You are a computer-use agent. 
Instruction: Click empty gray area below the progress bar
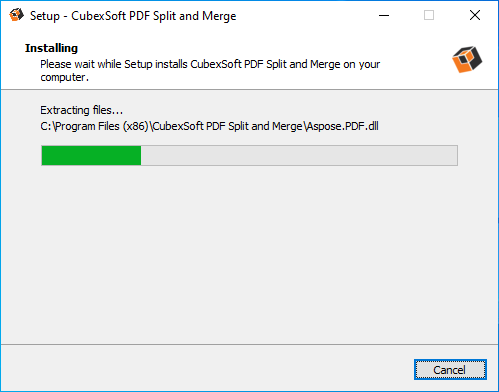click(249, 253)
